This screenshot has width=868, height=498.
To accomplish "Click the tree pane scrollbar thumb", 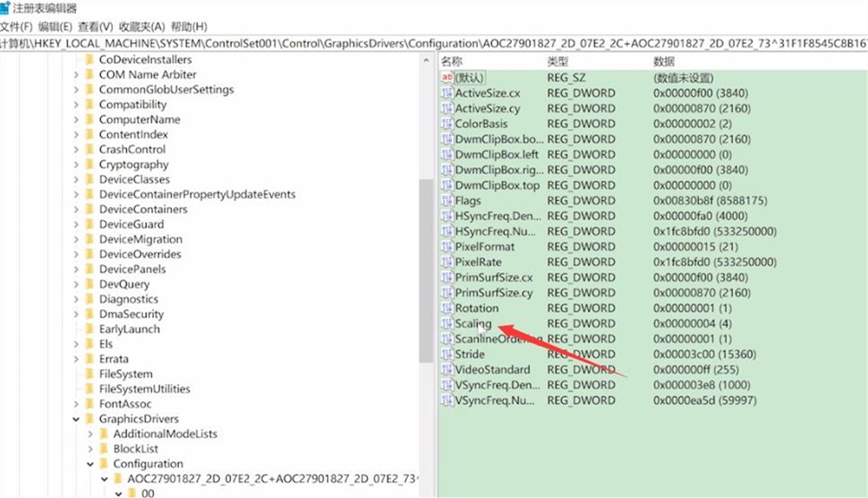I will [426, 270].
